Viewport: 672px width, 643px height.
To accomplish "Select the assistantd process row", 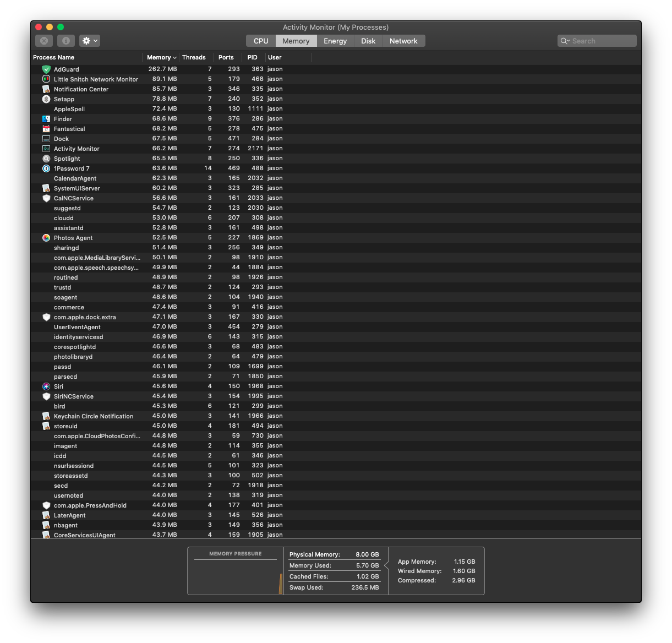I will 336,228.
